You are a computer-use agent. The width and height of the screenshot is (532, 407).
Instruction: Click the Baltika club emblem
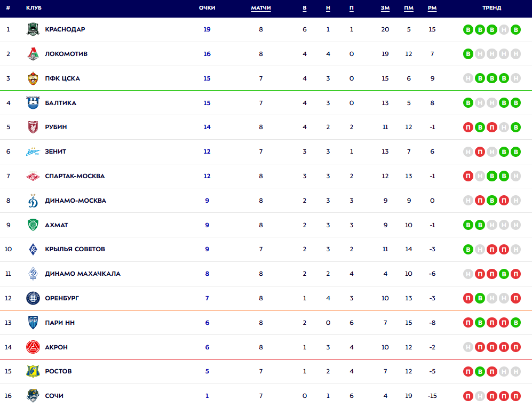(33, 103)
